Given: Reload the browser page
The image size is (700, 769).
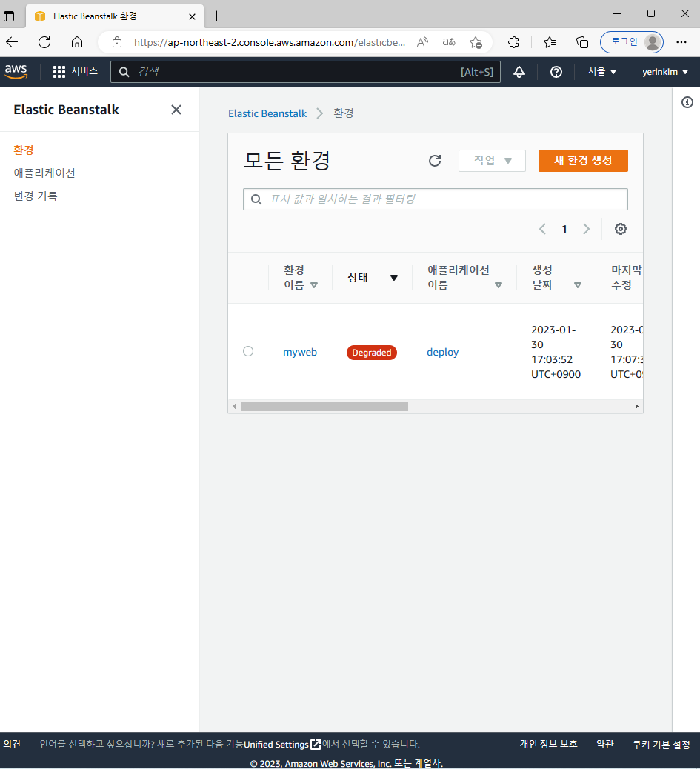Looking at the screenshot, I should pos(44,42).
